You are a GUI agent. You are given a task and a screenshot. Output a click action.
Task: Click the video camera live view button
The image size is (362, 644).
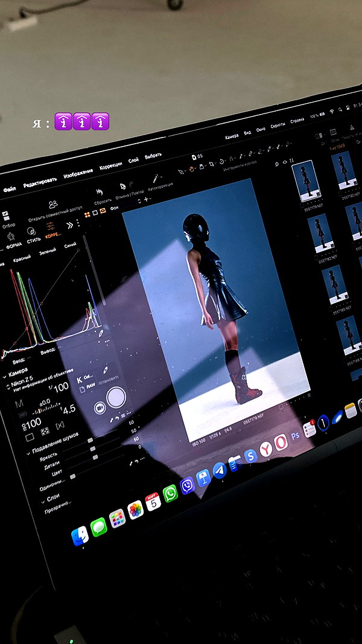point(100,408)
